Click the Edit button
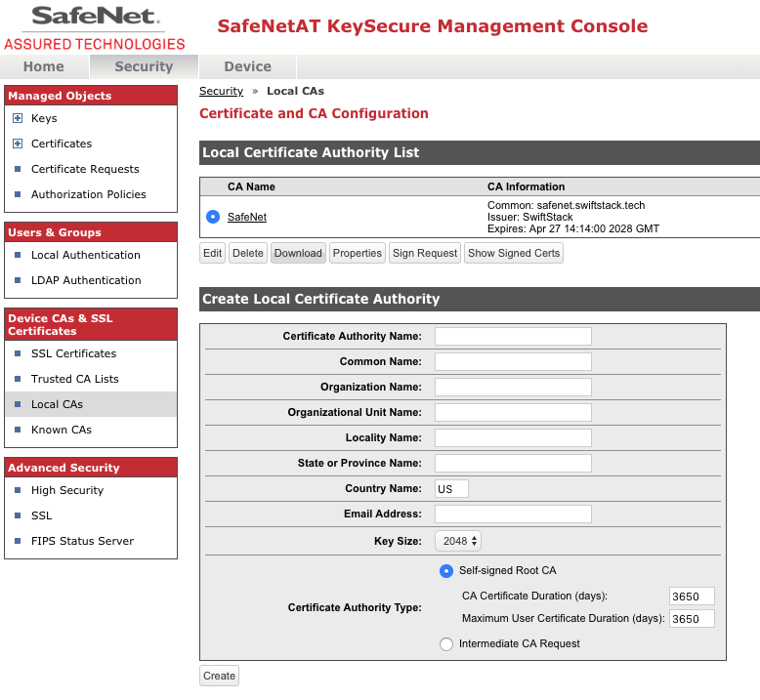Viewport: 760px width, 700px height. click(212, 253)
